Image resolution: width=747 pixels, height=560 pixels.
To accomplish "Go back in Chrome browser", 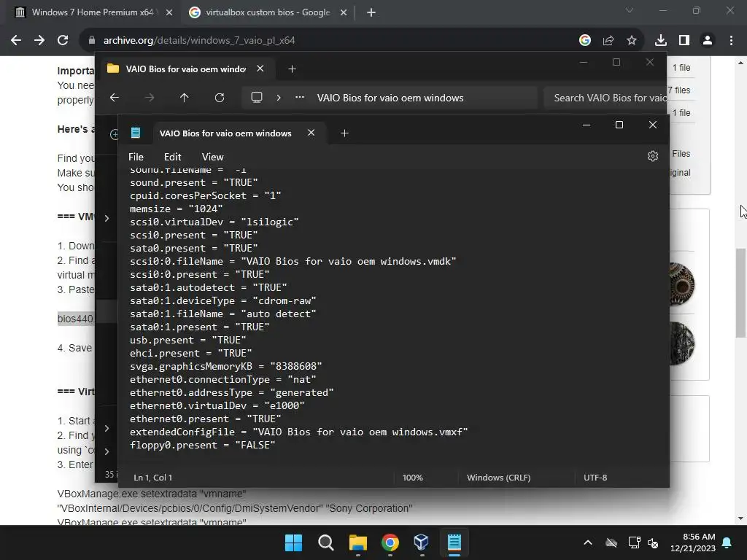I will [x=16, y=41].
